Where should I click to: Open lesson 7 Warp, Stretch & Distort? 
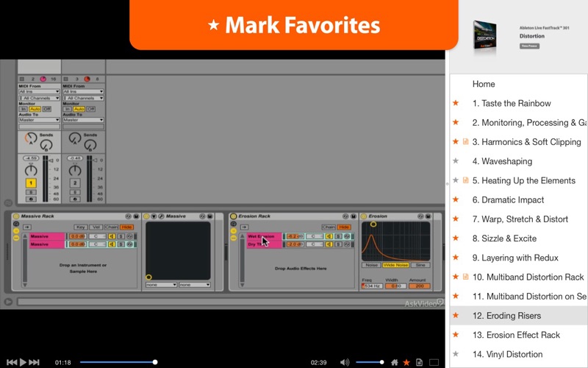point(520,219)
